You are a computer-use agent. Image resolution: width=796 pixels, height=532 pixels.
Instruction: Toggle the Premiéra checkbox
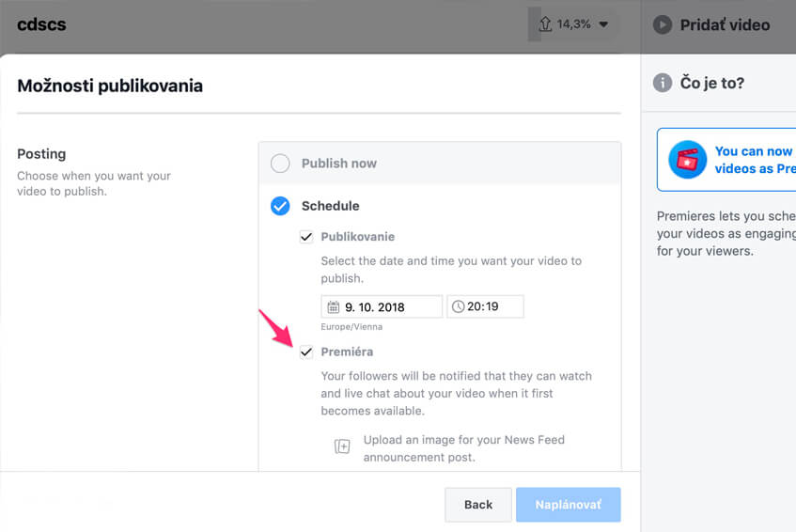point(306,352)
